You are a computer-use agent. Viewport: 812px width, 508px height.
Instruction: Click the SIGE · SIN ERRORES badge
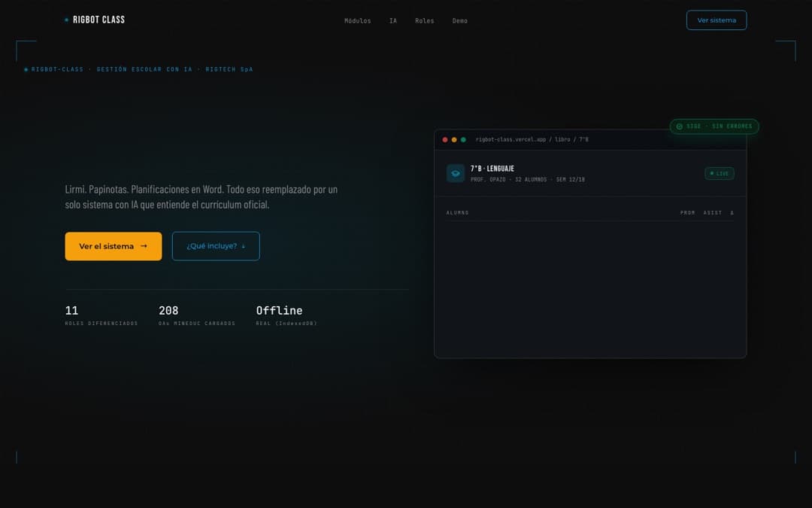[714, 126]
